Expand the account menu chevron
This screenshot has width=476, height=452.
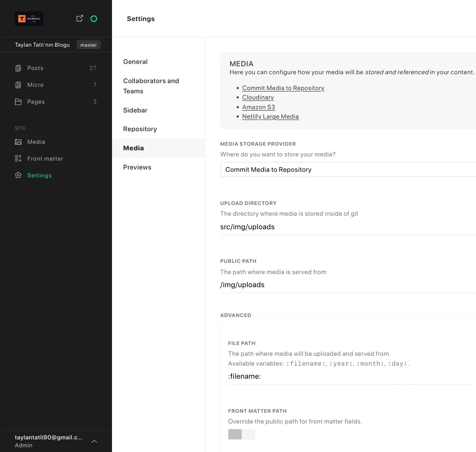click(x=94, y=441)
